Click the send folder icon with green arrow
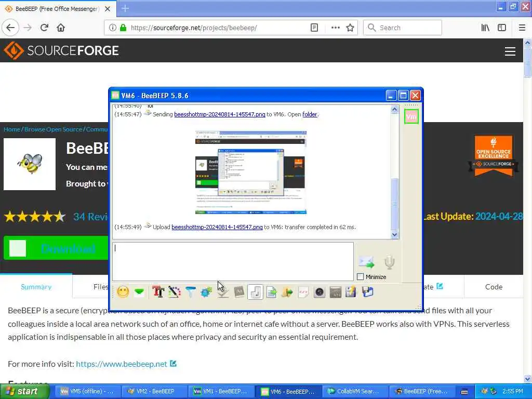532x399 pixels. click(287, 292)
